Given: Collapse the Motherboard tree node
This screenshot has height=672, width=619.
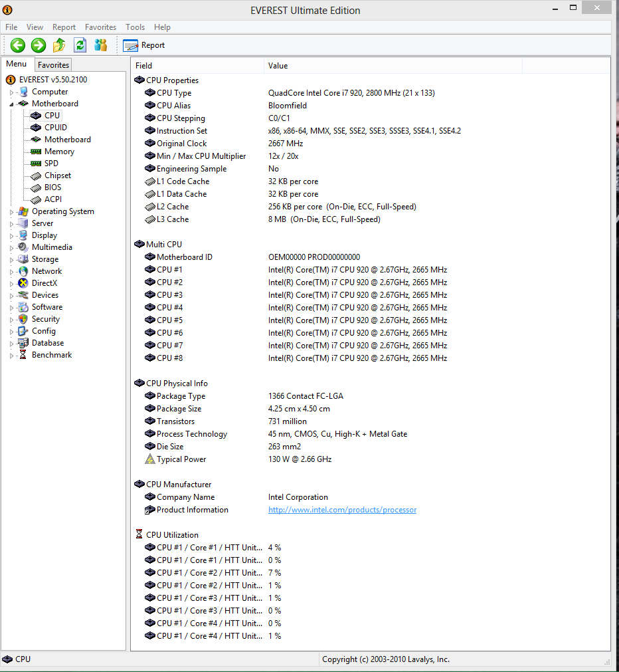Looking at the screenshot, I should [x=11, y=104].
